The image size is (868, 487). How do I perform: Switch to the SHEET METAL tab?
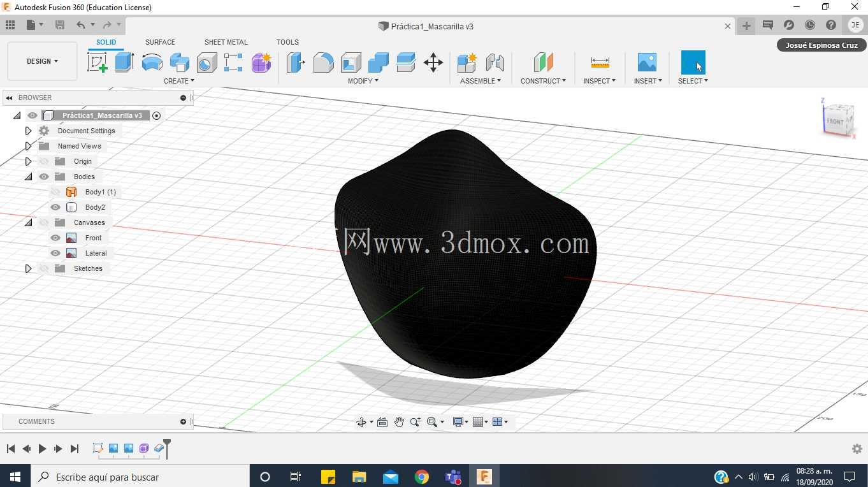coord(226,42)
